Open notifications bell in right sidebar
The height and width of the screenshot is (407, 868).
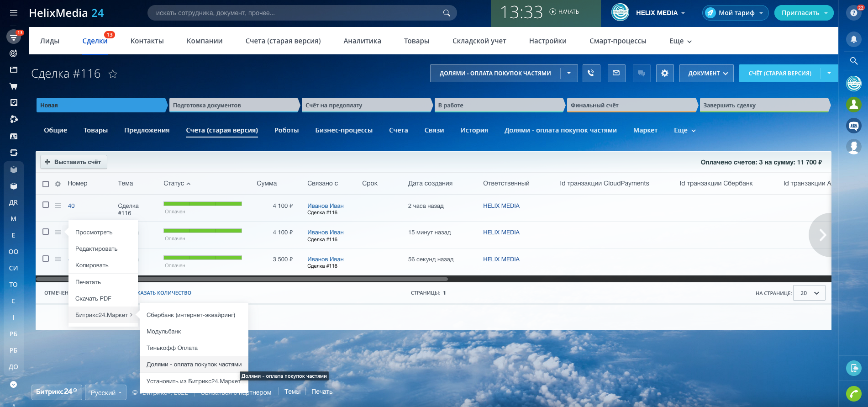pos(853,39)
